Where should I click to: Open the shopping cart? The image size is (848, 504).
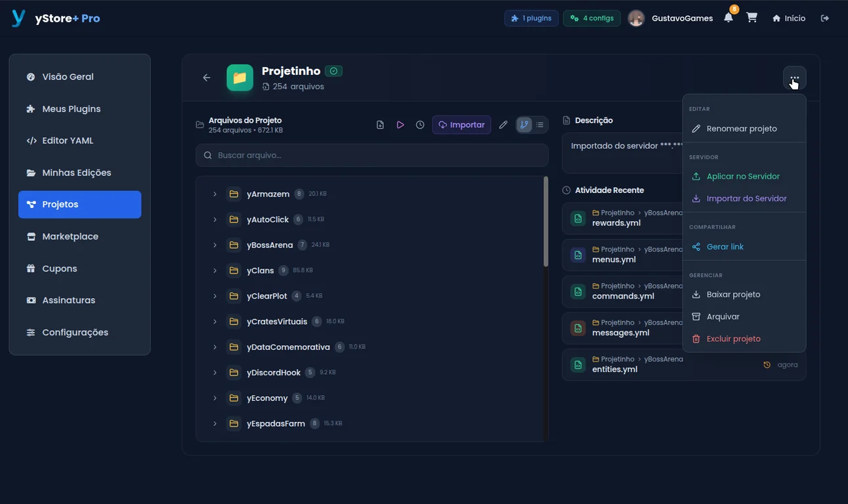tap(752, 18)
